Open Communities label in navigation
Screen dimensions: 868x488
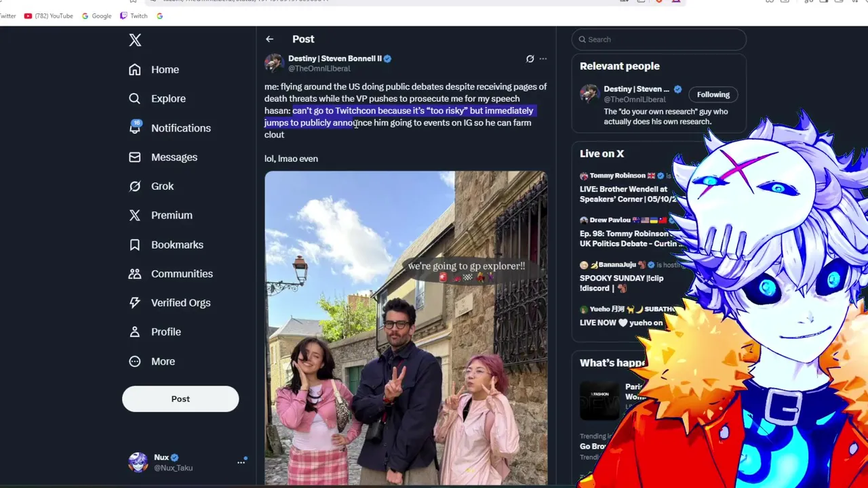pyautogui.click(x=182, y=274)
